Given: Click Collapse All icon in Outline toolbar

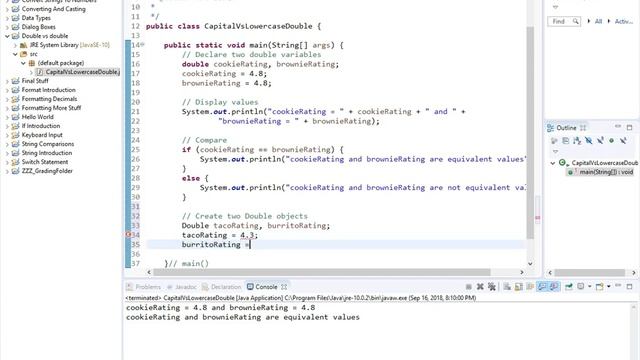Looking at the screenshot, I should click(566, 141).
